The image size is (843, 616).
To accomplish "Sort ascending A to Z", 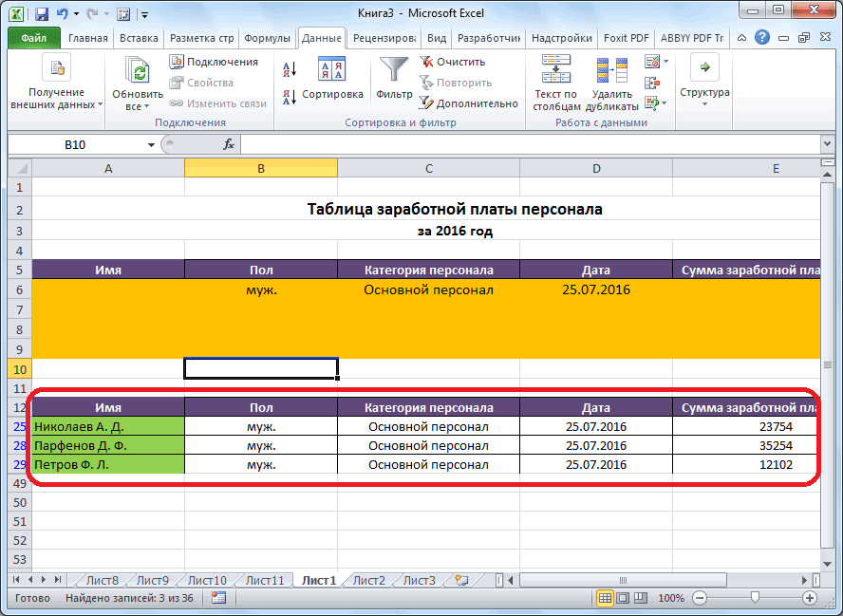I will [290, 67].
